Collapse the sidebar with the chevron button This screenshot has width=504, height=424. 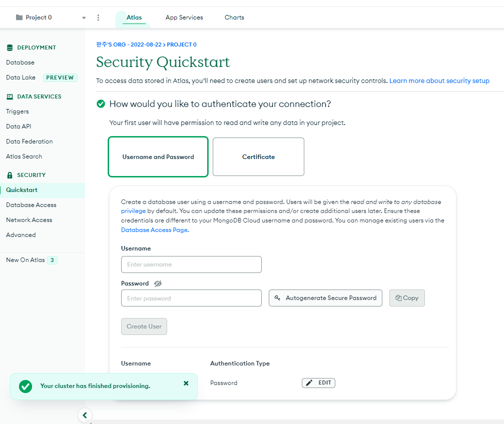point(85,415)
